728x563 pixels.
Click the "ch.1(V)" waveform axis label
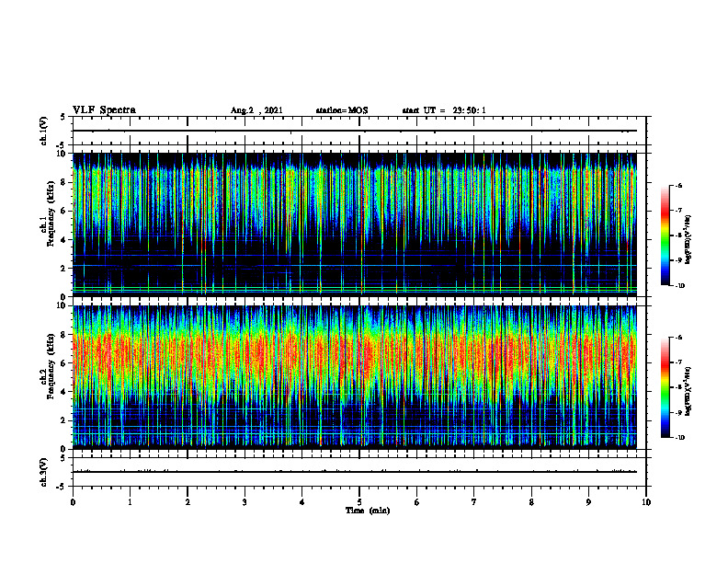point(44,131)
